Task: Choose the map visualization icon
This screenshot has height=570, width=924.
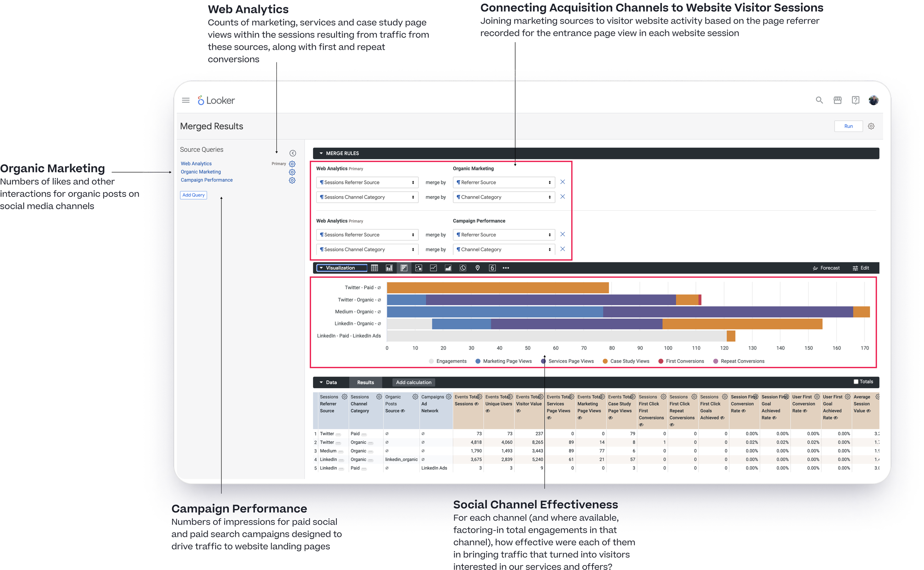Action: pos(478,268)
